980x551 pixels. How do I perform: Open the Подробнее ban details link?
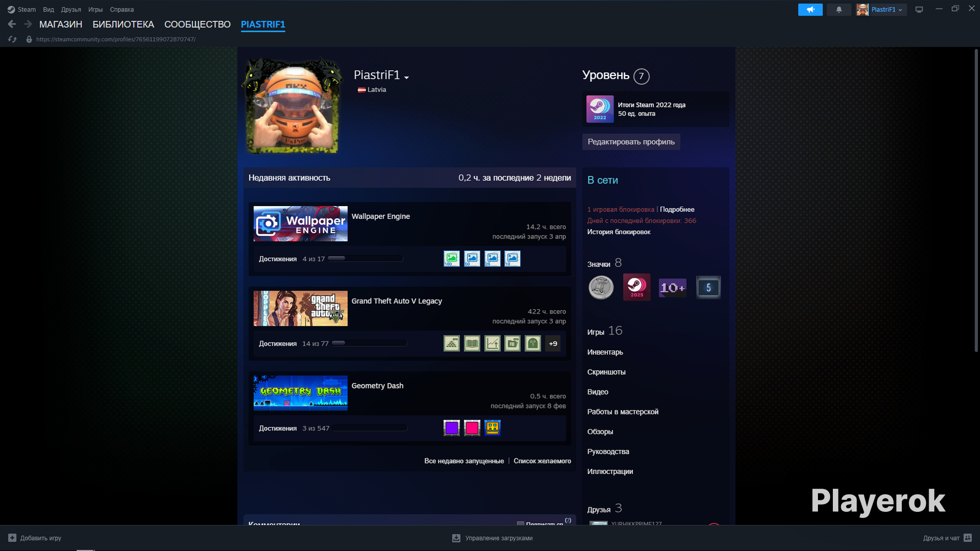coord(677,209)
